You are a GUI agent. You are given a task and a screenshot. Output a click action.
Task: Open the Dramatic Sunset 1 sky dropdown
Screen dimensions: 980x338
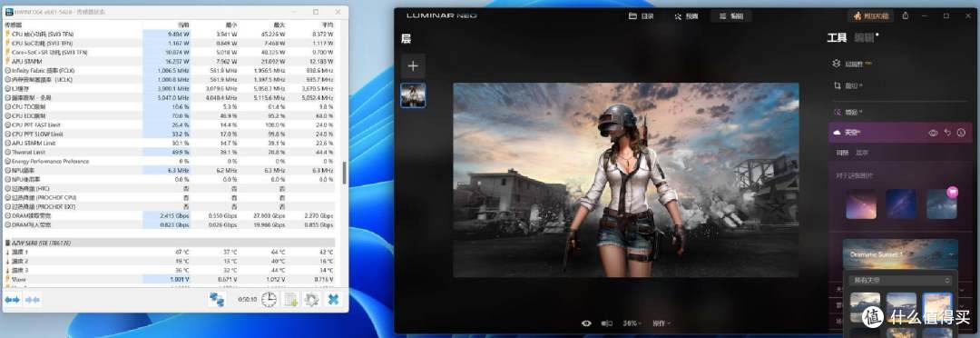[900, 254]
